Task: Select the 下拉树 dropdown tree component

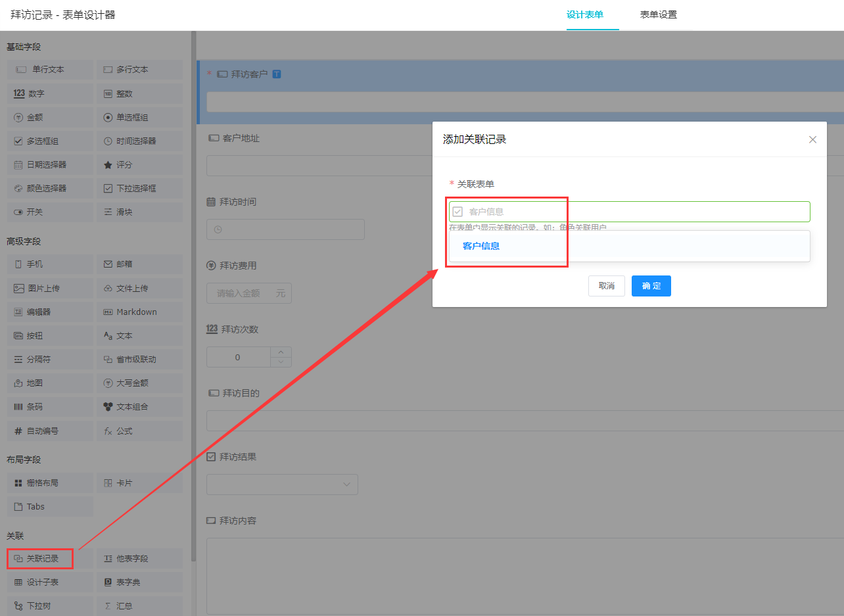Action: click(50, 605)
